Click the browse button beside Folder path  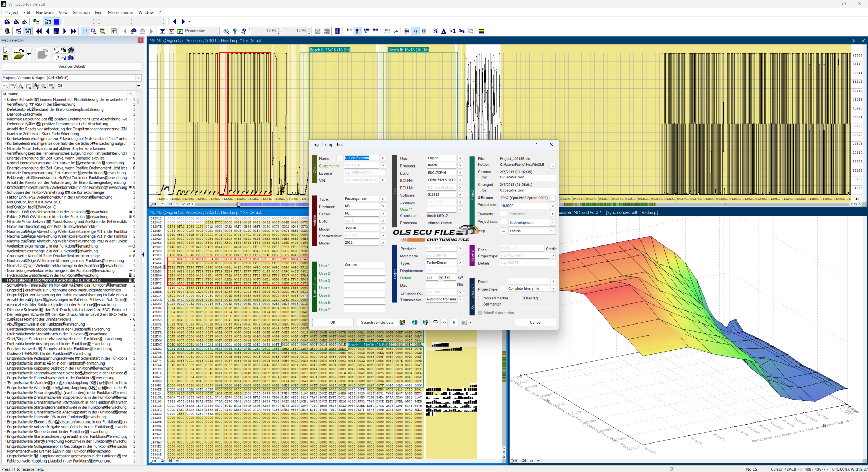click(552, 165)
